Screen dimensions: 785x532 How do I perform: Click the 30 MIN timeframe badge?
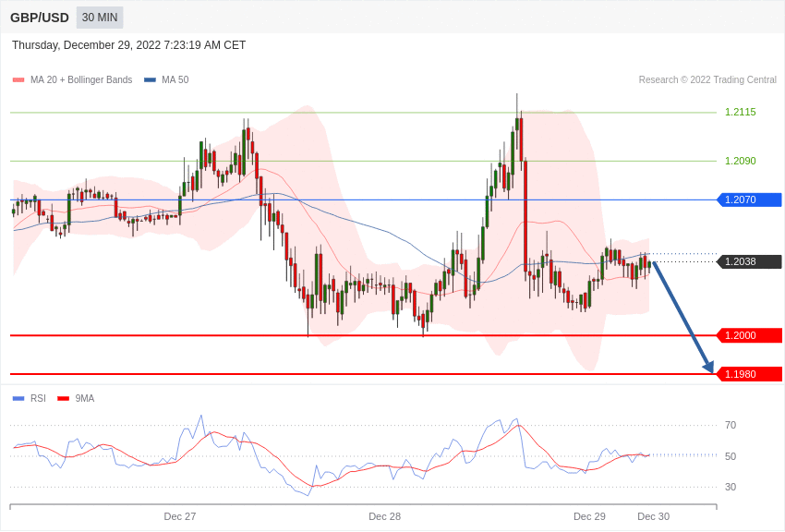tap(100, 18)
